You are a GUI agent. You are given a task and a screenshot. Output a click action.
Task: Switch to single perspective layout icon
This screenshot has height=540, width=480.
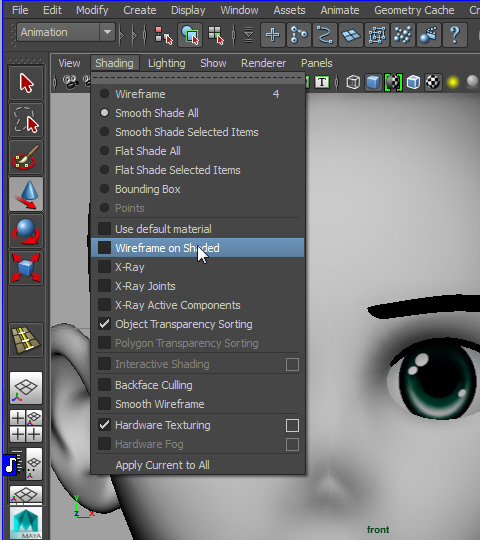point(26,388)
